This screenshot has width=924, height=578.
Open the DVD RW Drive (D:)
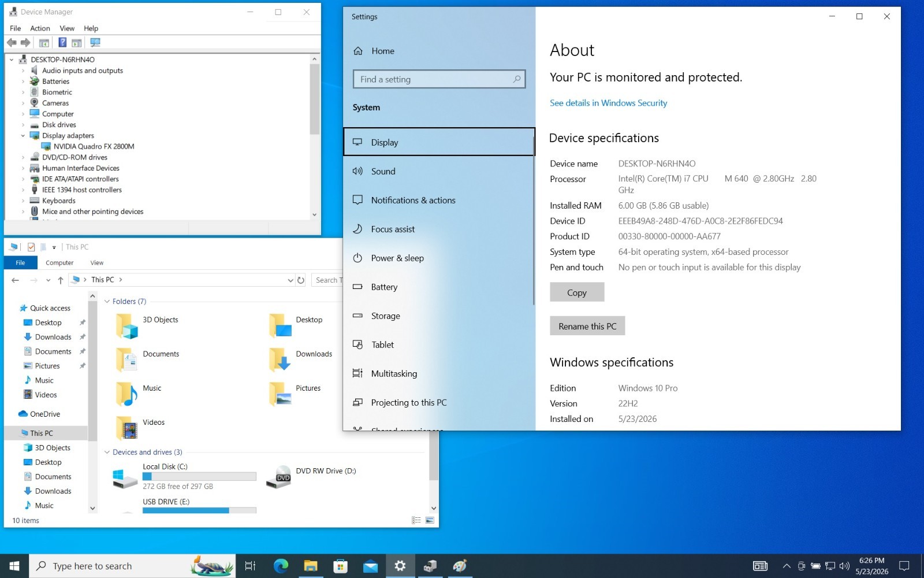point(312,477)
